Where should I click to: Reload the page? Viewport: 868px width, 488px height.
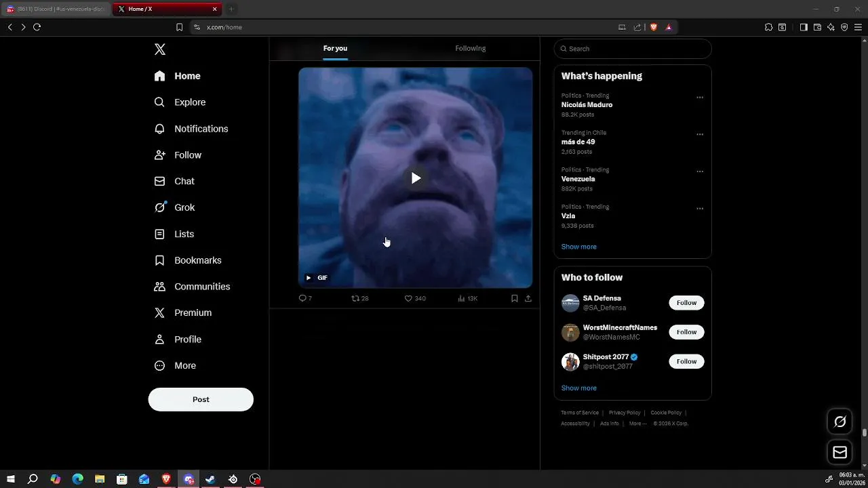(x=37, y=27)
